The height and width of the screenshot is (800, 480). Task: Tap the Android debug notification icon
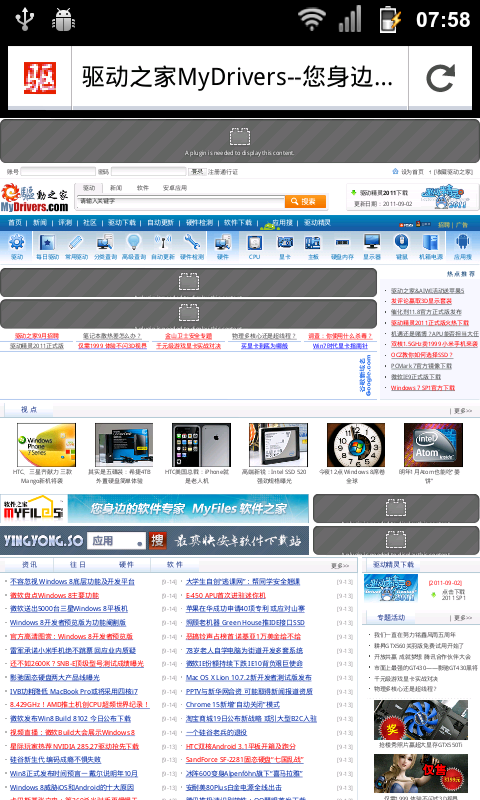64,19
